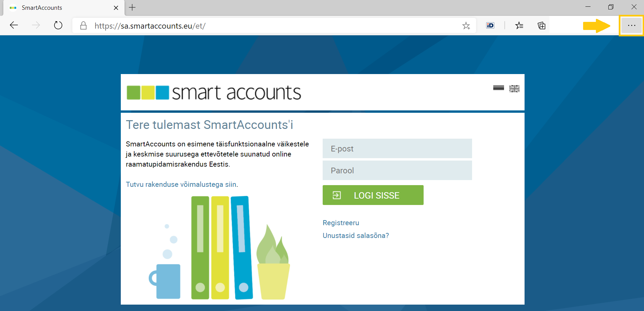
Task: Open the Collections panel
Action: tap(541, 26)
